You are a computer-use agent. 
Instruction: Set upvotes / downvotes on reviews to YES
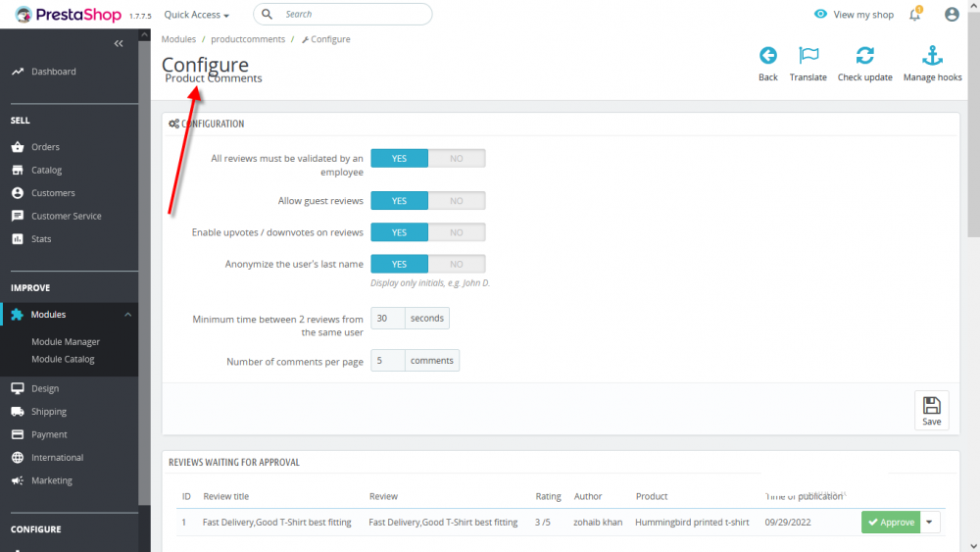[x=400, y=232]
